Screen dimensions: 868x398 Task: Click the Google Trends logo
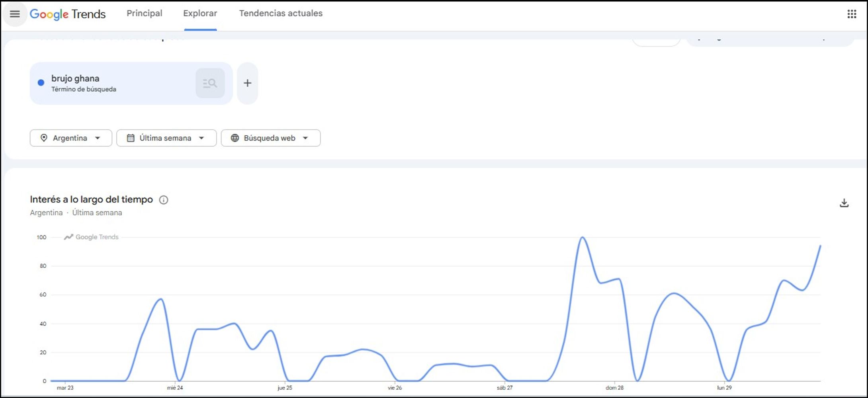[x=68, y=14]
